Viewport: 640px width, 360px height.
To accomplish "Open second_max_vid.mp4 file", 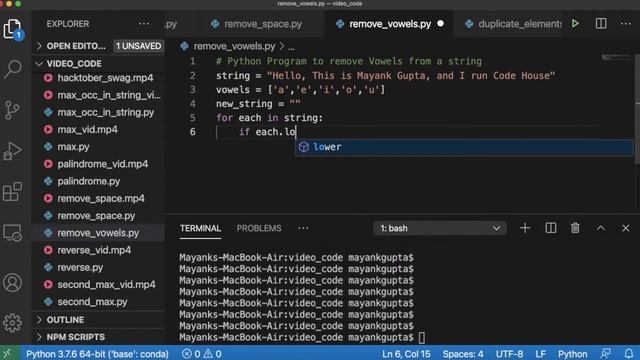I will click(x=98, y=284).
